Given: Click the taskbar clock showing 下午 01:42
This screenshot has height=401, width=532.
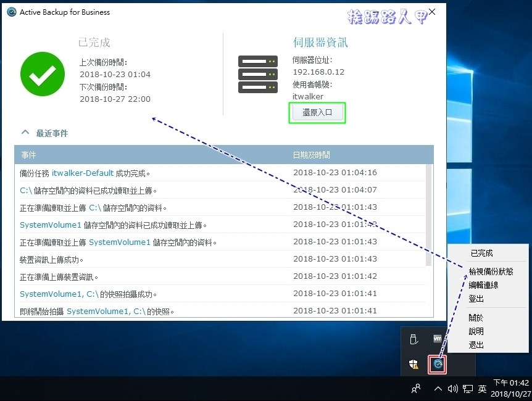Looking at the screenshot, I should tap(511, 389).
